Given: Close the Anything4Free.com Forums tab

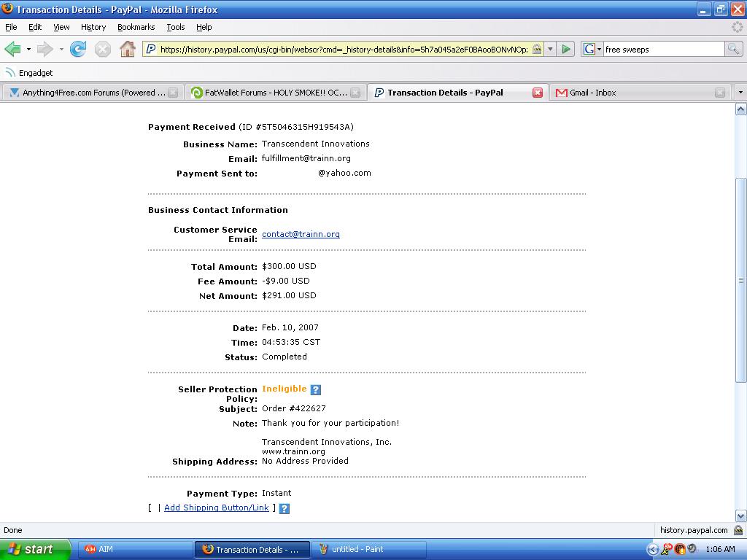Looking at the screenshot, I should click(173, 93).
